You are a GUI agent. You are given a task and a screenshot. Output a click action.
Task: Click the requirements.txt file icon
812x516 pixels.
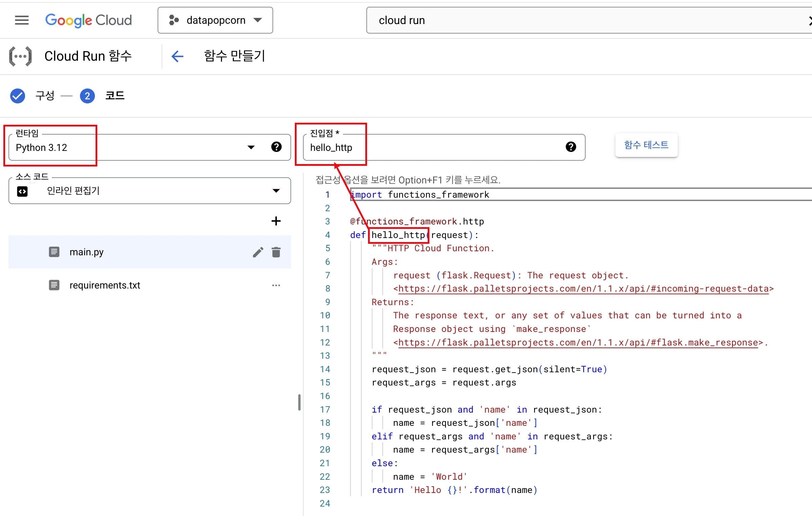click(x=54, y=285)
